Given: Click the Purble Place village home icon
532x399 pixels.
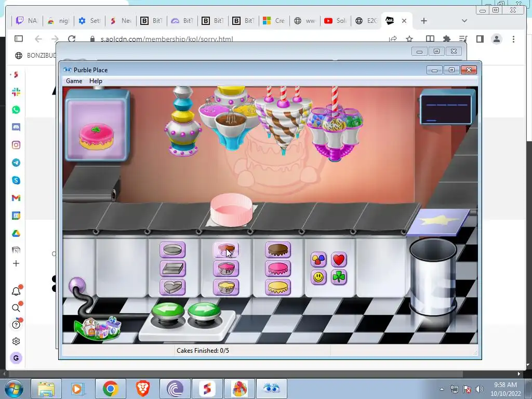Looking at the screenshot, I should [98, 328].
